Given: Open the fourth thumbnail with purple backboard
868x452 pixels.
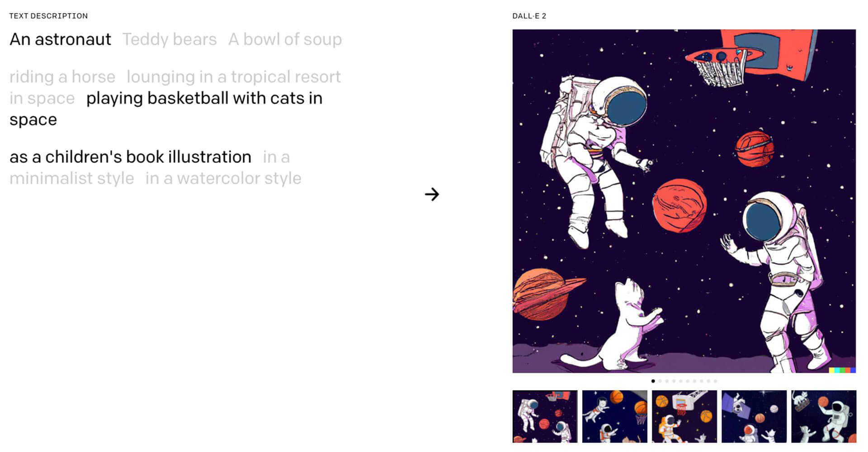Looking at the screenshot, I should pos(754,416).
